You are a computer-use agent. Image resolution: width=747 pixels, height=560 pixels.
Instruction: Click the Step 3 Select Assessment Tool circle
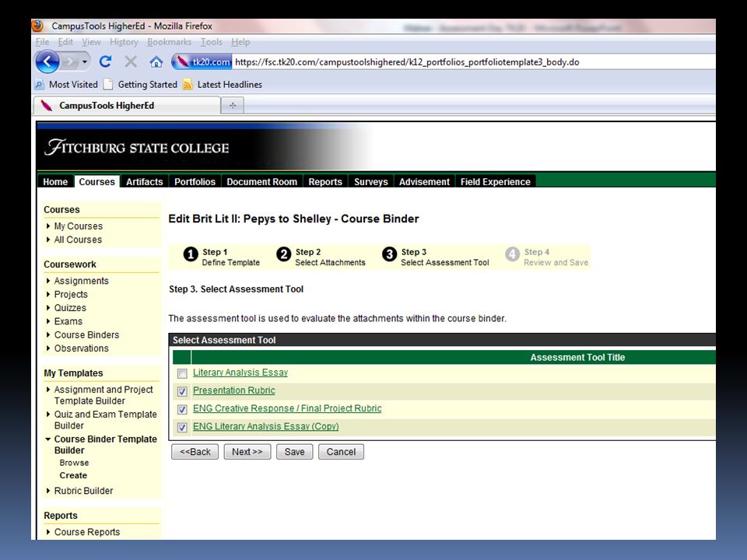(389, 255)
